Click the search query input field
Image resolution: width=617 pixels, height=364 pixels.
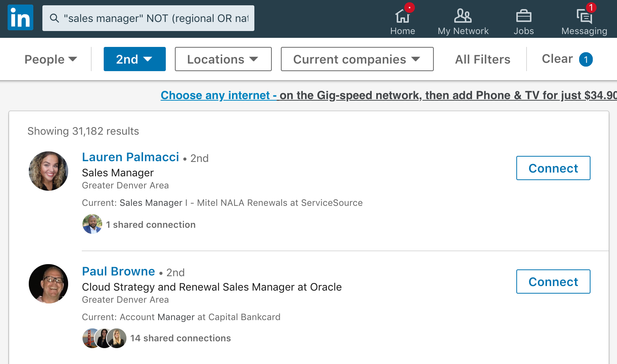(x=148, y=18)
